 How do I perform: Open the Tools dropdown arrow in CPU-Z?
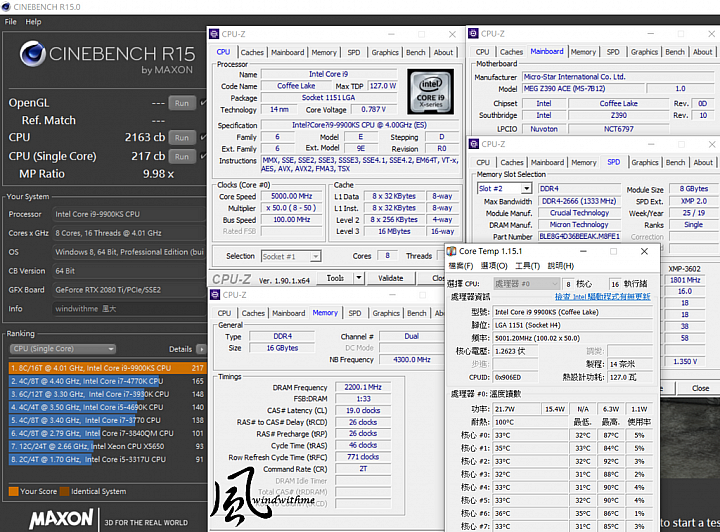[359, 278]
